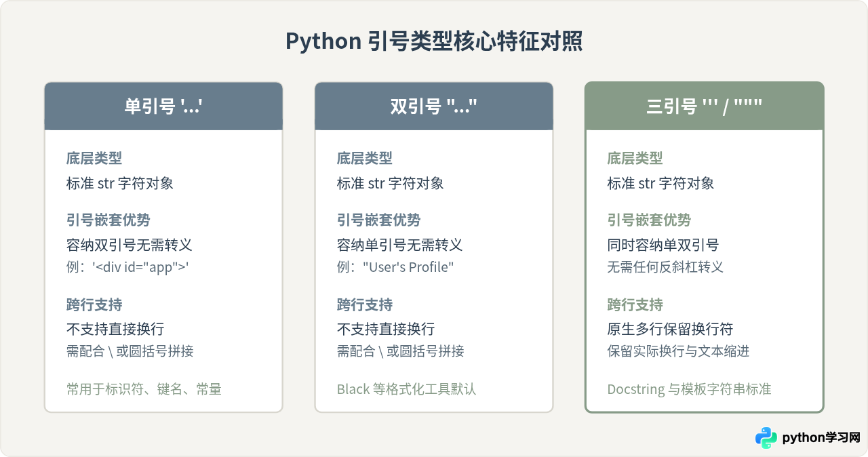Click the text "保留实际换行与文本缩进"
868x457 pixels.
(x=678, y=351)
